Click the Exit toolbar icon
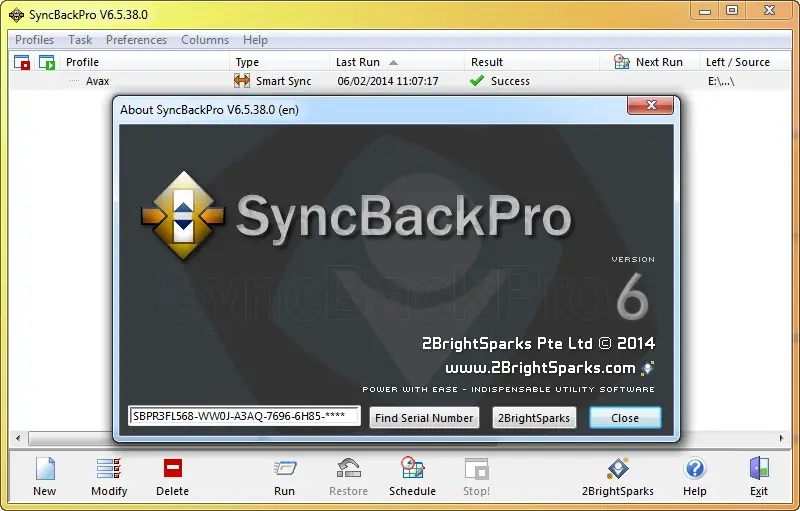The width and height of the screenshot is (800, 511). click(759, 468)
